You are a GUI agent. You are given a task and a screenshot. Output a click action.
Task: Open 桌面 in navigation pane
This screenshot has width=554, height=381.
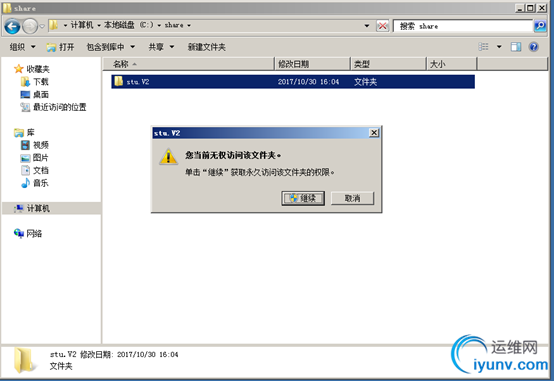pos(41,94)
